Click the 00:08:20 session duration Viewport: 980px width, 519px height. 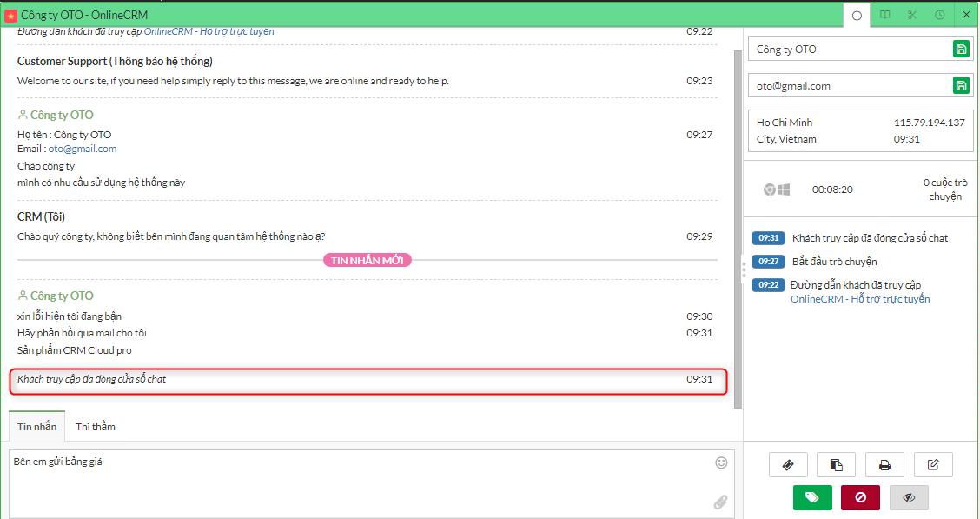coord(832,190)
